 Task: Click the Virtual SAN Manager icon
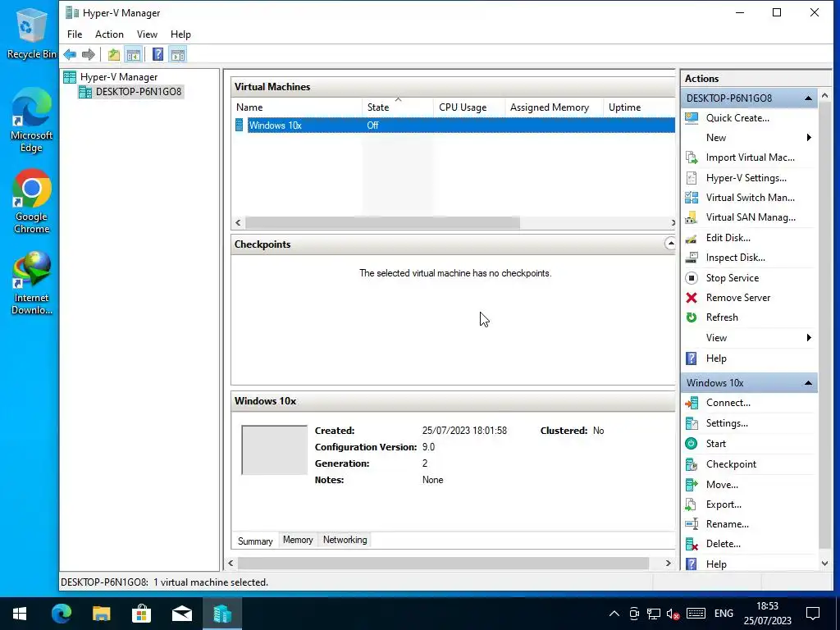(692, 217)
